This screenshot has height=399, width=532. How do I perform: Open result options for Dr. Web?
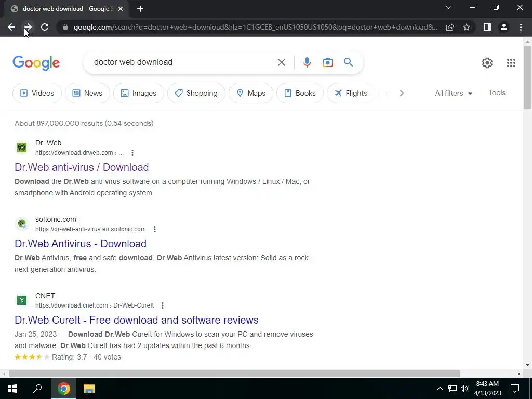tap(132, 153)
